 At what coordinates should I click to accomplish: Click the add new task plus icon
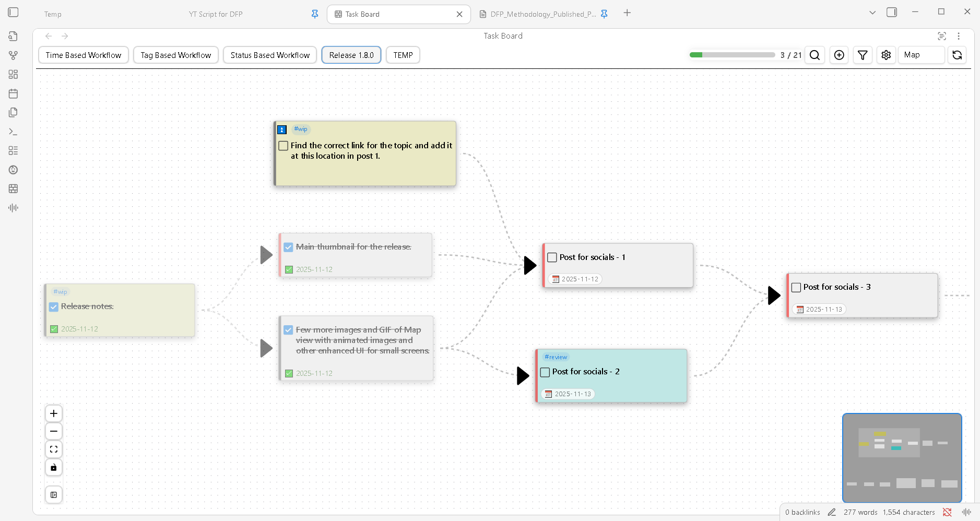[839, 55]
